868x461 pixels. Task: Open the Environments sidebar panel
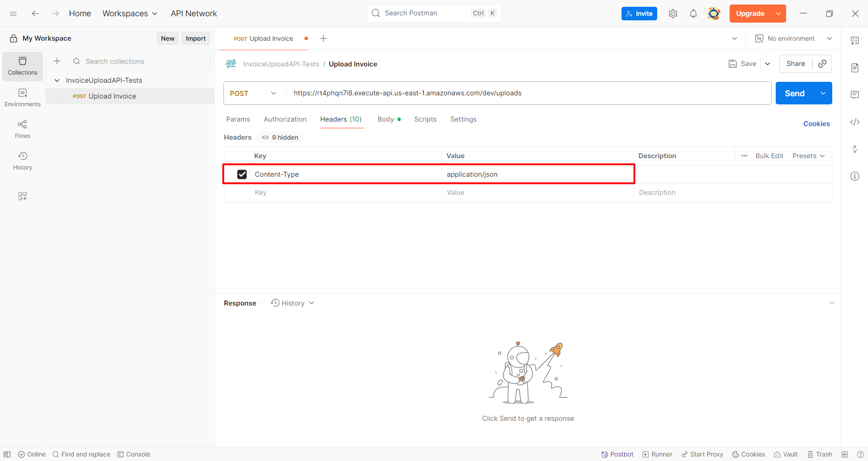click(23, 98)
